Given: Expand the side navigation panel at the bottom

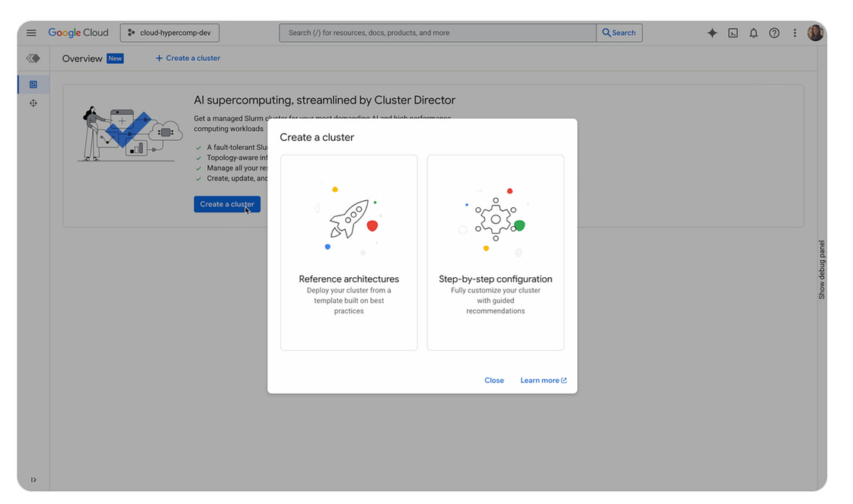Looking at the screenshot, I should [x=34, y=480].
